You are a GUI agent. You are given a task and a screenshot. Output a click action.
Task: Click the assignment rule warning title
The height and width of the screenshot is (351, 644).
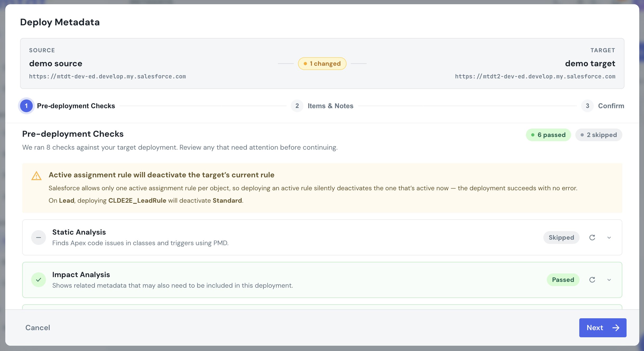coord(161,175)
